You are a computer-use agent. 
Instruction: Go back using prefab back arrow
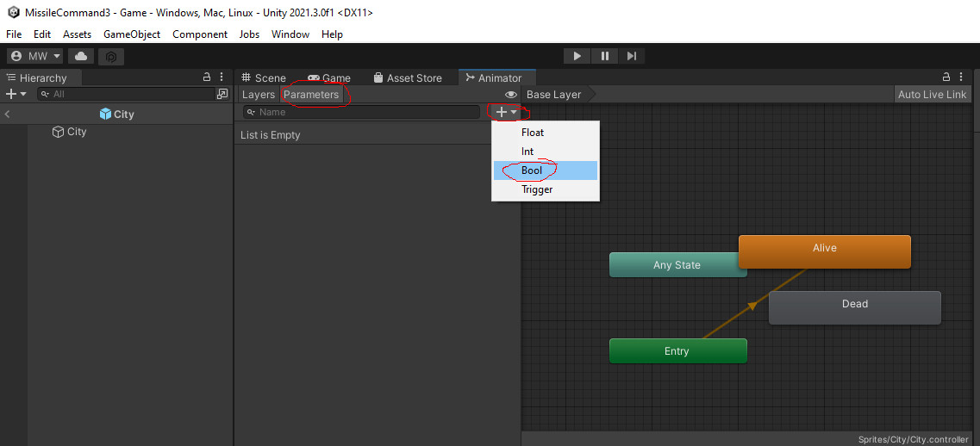pos(8,114)
